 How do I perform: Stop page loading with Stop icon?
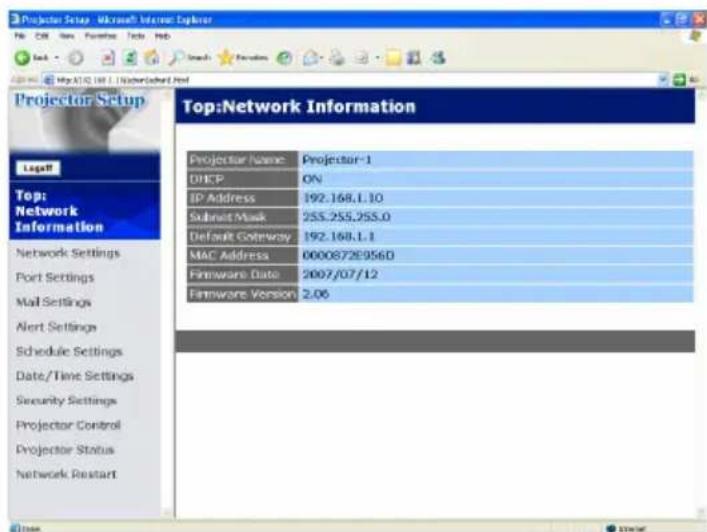(x=108, y=58)
